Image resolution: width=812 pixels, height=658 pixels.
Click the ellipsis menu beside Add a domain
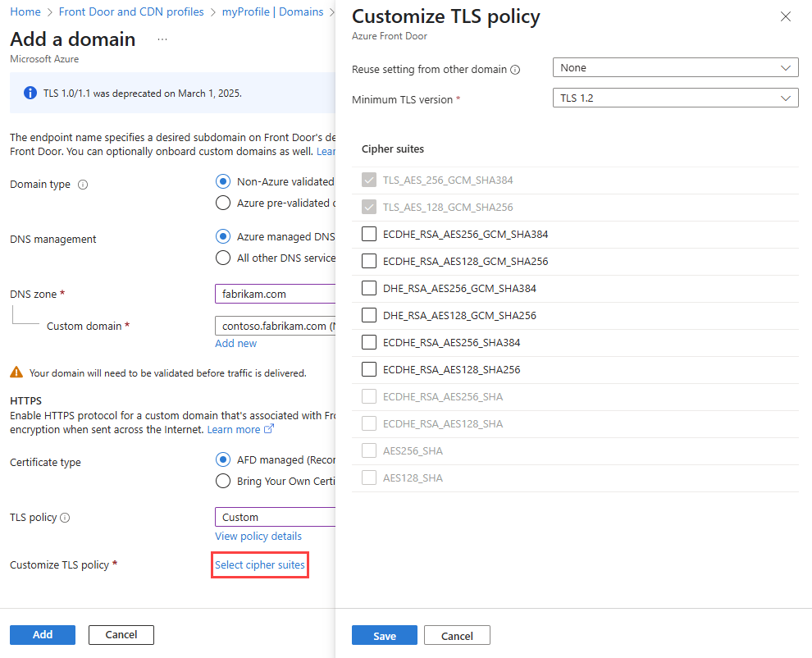(x=162, y=39)
